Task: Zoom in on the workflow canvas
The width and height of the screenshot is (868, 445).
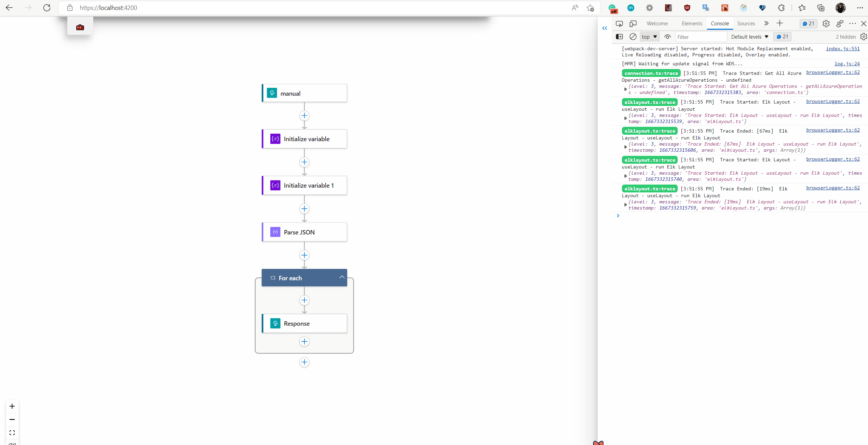Action: 12,406
